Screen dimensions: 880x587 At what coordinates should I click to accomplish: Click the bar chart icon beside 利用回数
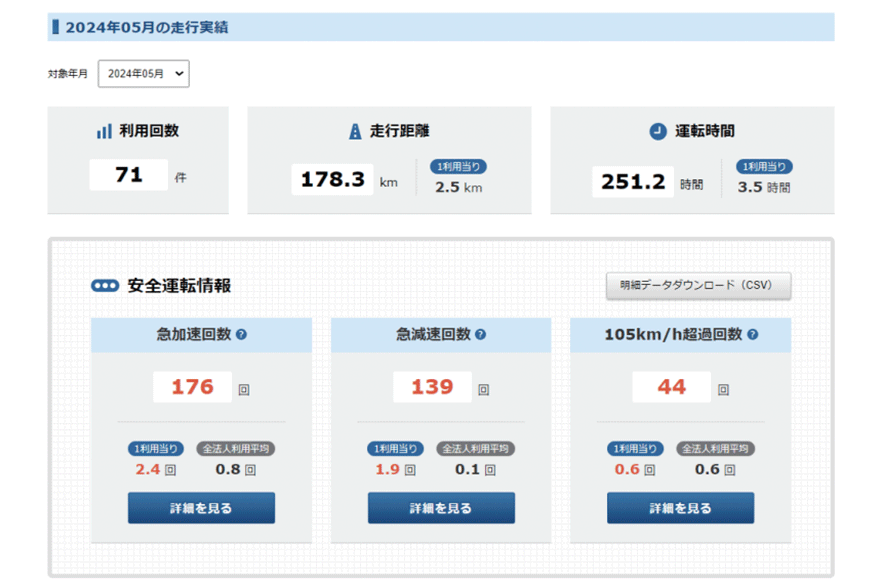pyautogui.click(x=104, y=132)
